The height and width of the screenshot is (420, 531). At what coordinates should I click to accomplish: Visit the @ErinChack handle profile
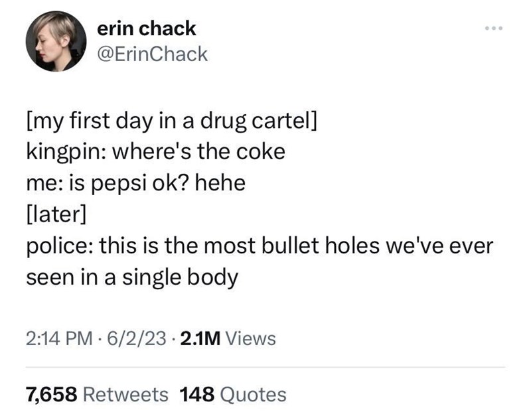tap(153, 54)
